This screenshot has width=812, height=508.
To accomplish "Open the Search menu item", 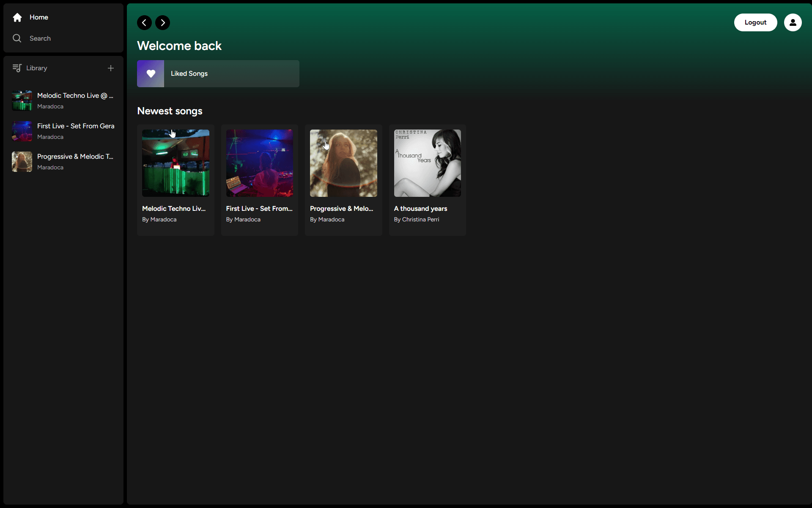I will point(40,39).
